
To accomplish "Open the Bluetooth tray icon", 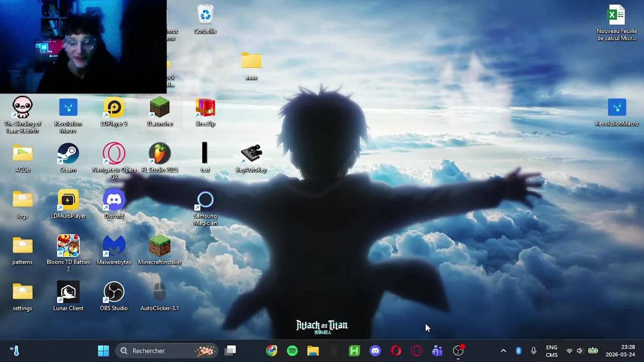I will tap(518, 351).
